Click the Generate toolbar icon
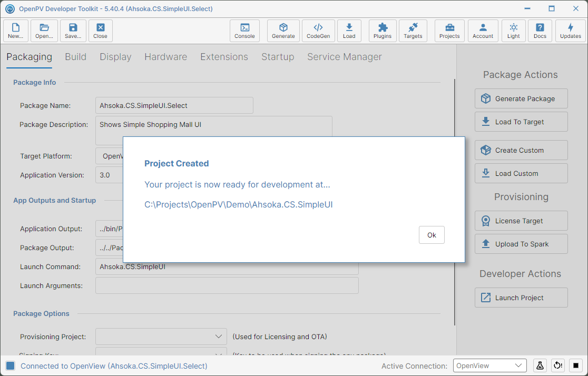 pyautogui.click(x=283, y=31)
